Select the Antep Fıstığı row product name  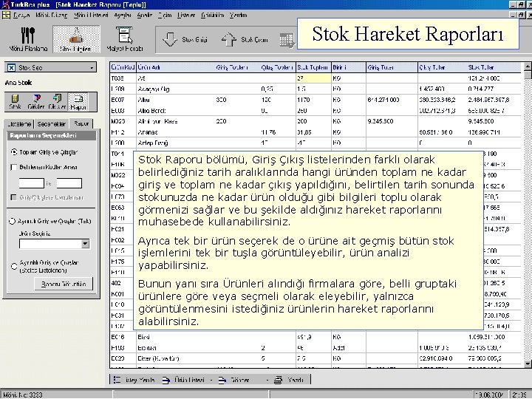pyautogui.click(x=153, y=143)
